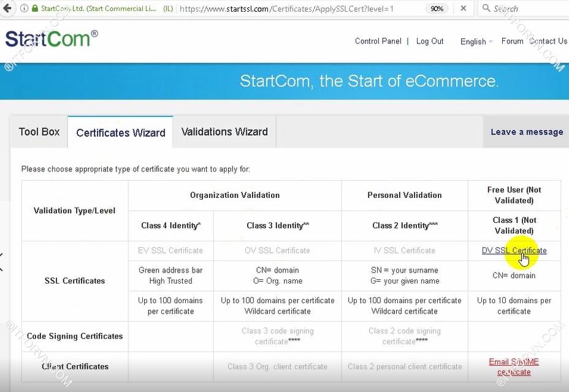Screen dimensions: 569x392
Task: Expand the English language dropdown
Action: tap(476, 42)
